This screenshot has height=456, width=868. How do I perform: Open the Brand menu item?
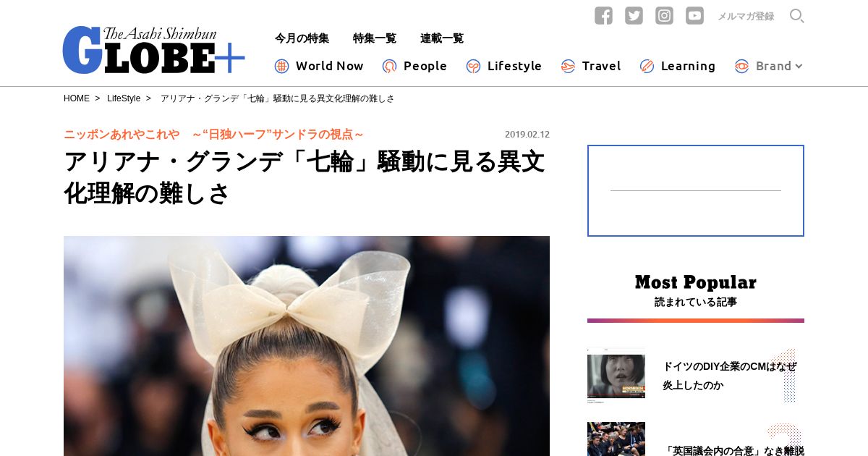click(x=769, y=66)
